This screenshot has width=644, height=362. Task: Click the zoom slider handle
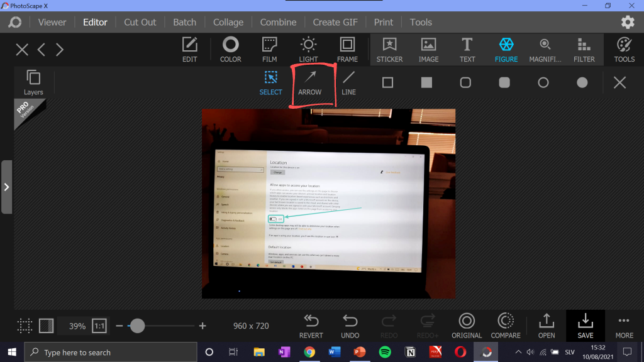point(137,326)
